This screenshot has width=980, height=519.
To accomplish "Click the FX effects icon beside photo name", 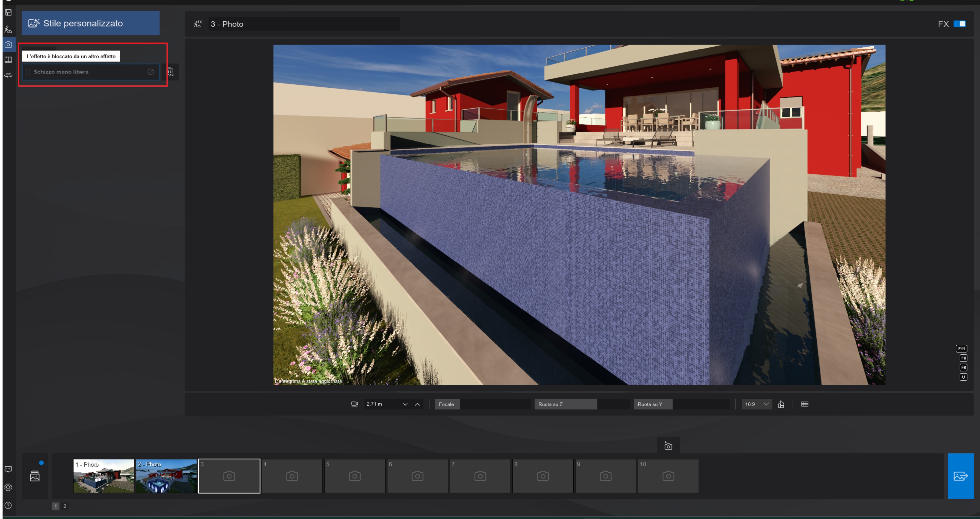I will [198, 24].
